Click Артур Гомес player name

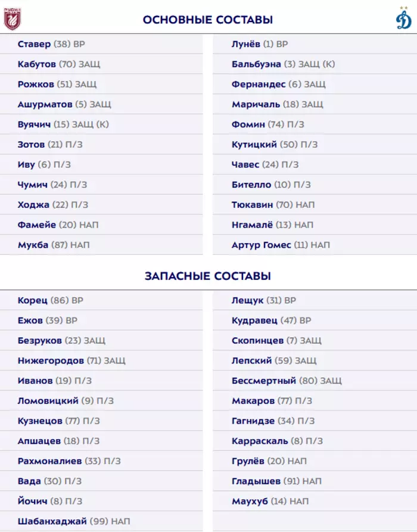(262, 245)
